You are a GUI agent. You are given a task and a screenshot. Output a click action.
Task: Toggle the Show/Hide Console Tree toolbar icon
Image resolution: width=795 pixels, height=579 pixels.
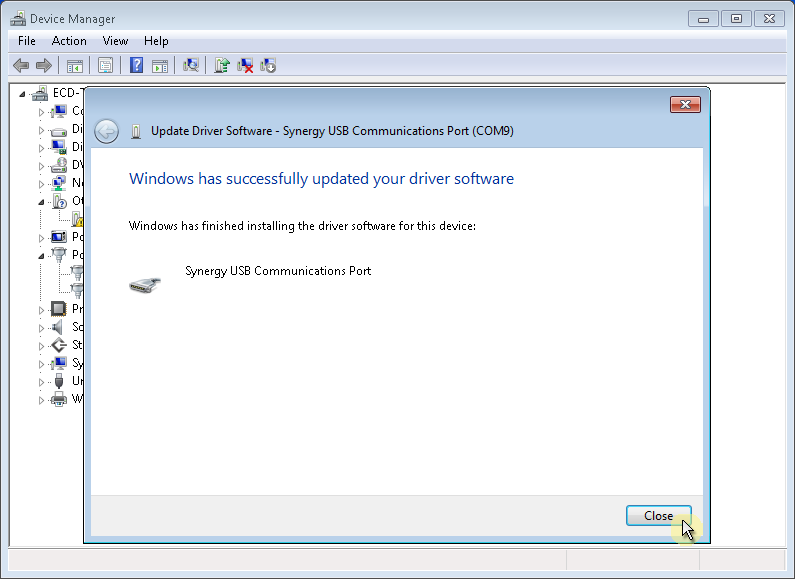click(75, 65)
